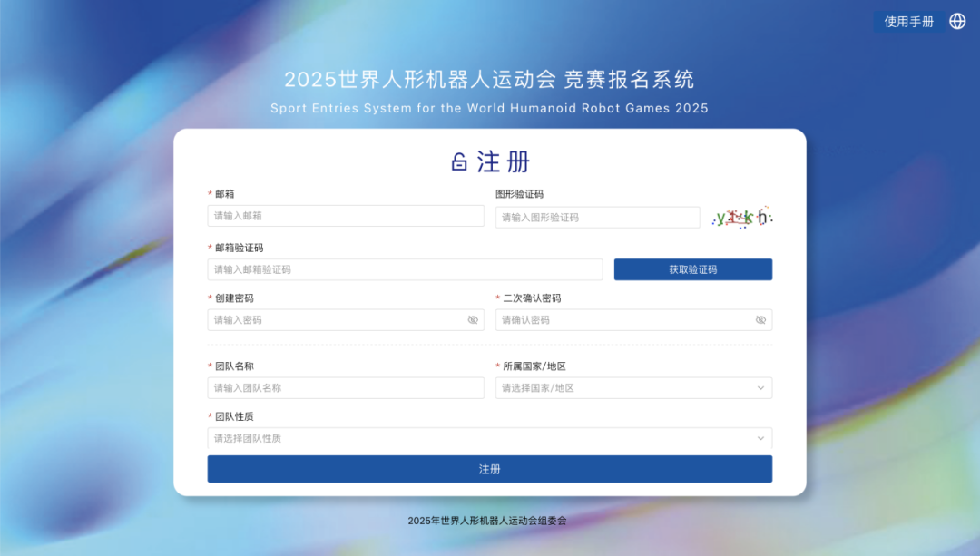The height and width of the screenshot is (556, 980).
Task: Submit the form with 注册 button
Action: 489,469
